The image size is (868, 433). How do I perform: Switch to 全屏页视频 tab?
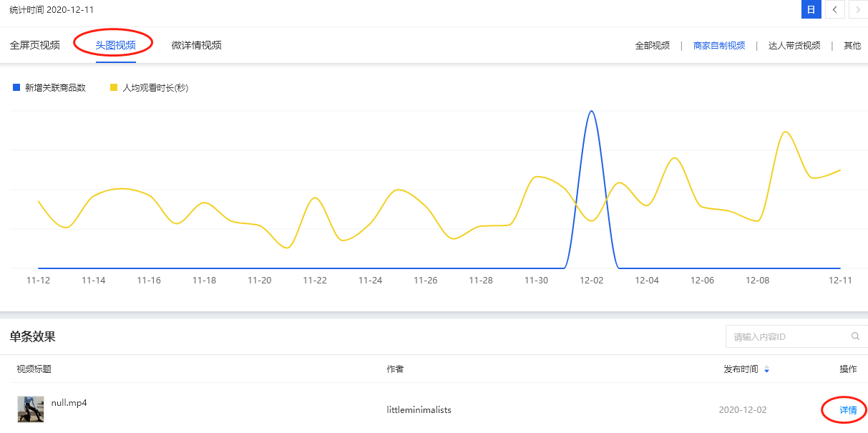(x=35, y=45)
